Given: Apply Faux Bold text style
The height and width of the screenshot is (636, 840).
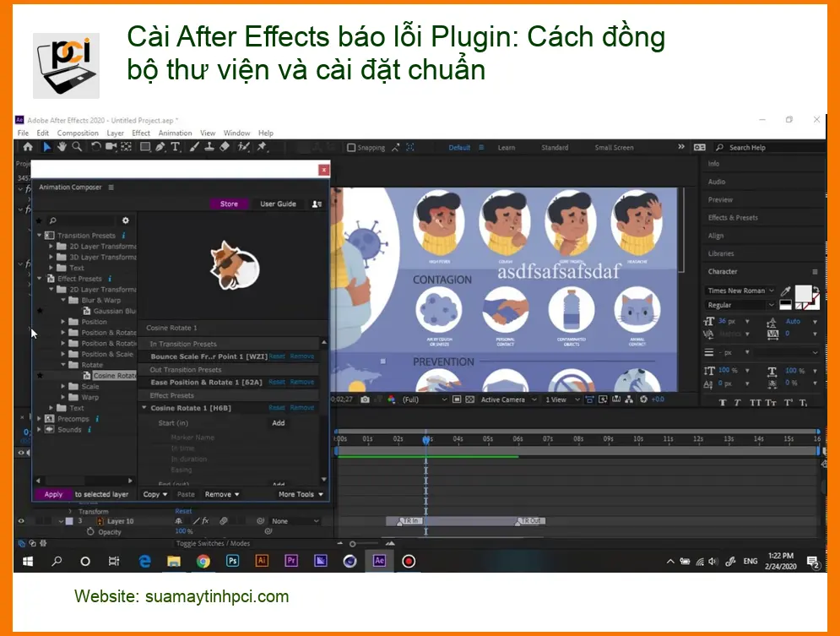Looking at the screenshot, I should (x=723, y=403).
